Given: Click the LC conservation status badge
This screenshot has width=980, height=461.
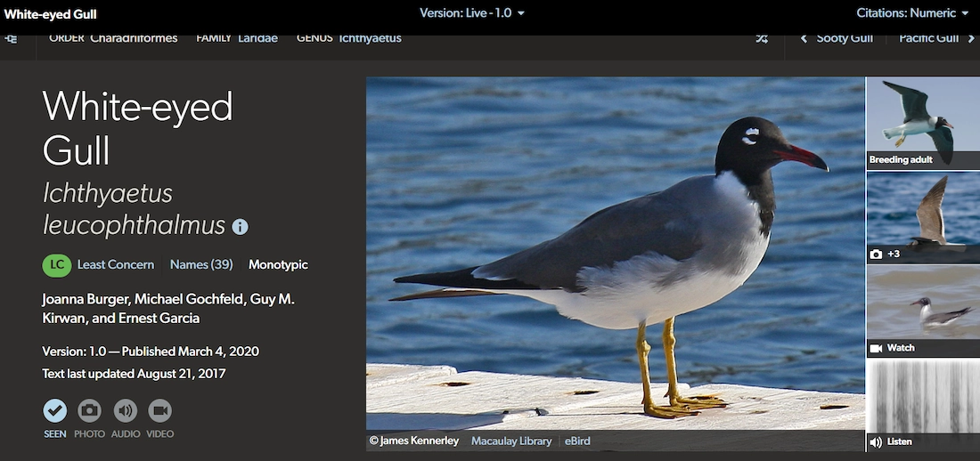Looking at the screenshot, I should point(56,265).
